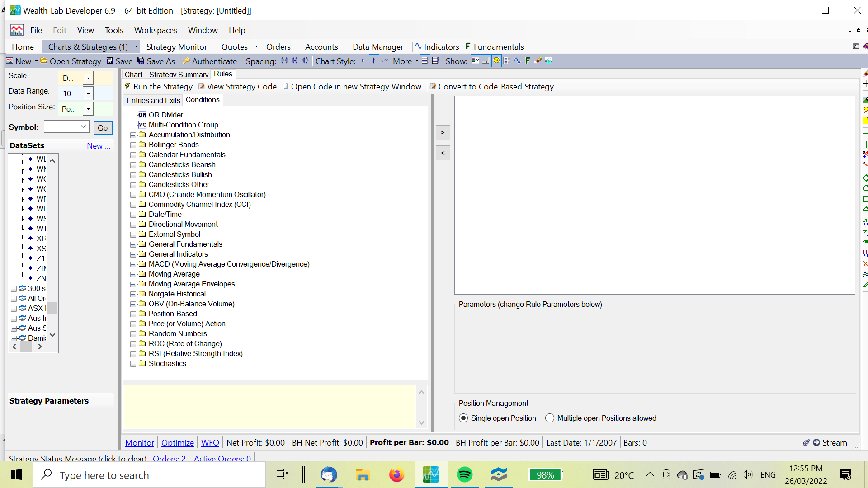Viewport: 868px width, 488px height.
Task: Open the Symbol combo box list
Action: (84, 127)
